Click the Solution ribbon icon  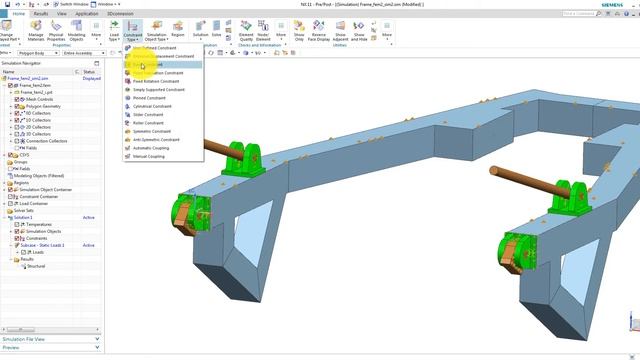pos(200,29)
